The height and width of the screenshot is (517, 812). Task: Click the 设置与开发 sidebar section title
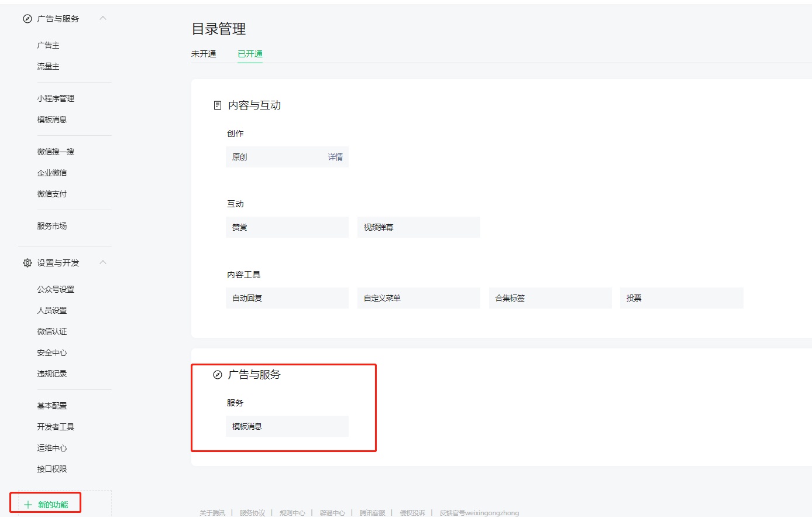point(58,263)
